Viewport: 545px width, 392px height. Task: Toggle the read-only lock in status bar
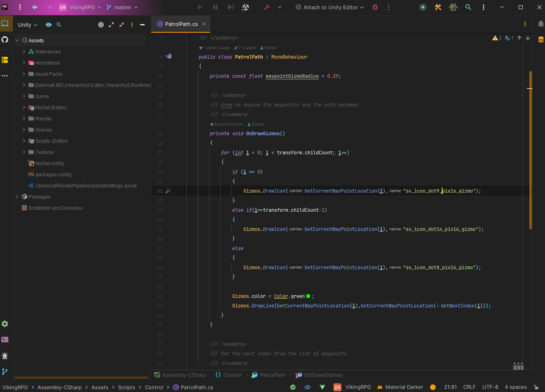tap(536, 387)
